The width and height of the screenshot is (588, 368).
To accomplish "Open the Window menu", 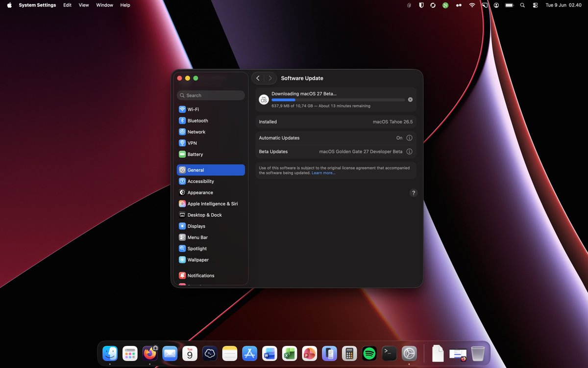I will click(x=104, y=5).
